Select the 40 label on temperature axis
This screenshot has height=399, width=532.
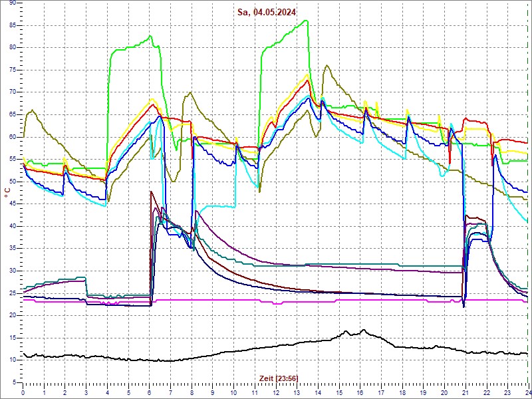pos(13,226)
